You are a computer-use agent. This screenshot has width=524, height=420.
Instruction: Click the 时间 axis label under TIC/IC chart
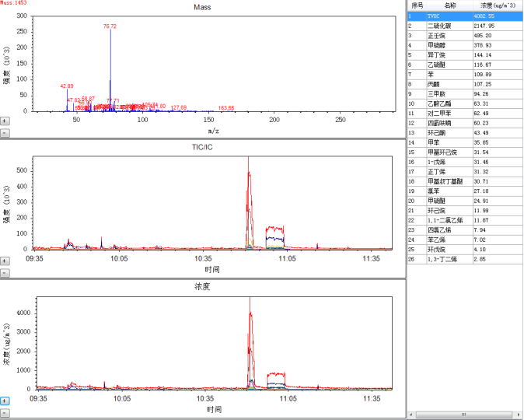(x=212, y=270)
